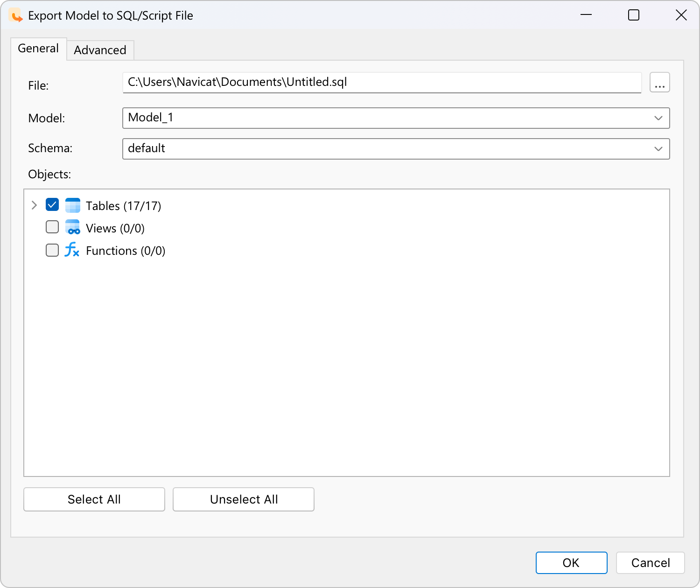Switch to the Advanced tab
Viewport: 700px width, 588px height.
[x=100, y=50]
